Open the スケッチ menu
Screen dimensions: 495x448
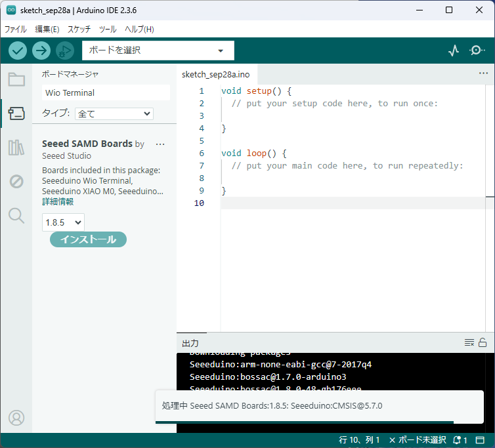tap(79, 30)
